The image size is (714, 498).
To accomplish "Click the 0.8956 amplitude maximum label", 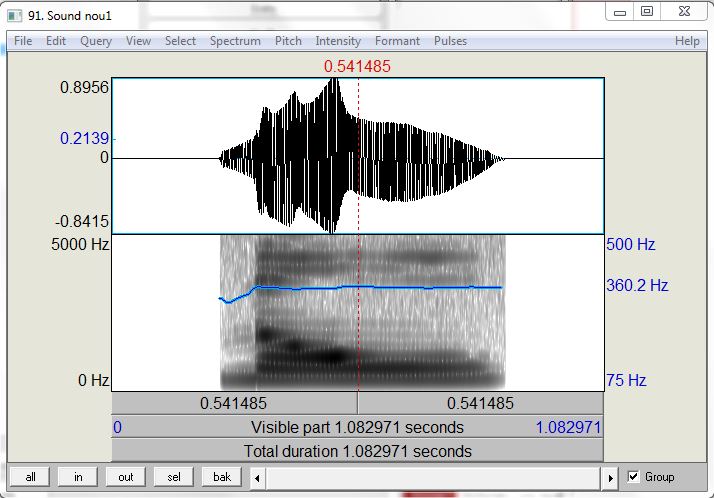I will click(85, 87).
